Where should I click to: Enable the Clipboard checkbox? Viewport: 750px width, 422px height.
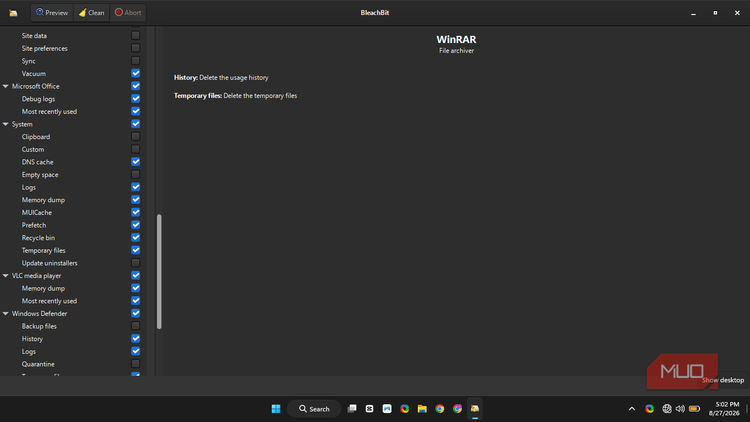[x=136, y=136]
